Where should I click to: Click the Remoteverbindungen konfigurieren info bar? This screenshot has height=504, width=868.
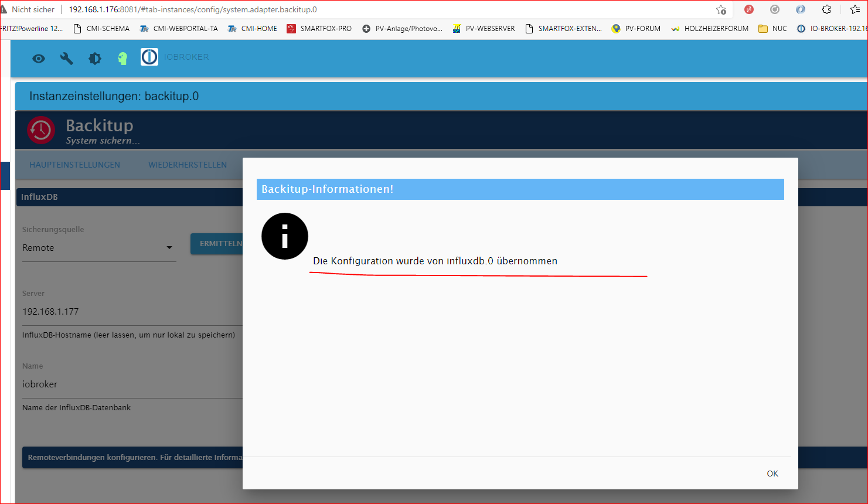132,457
